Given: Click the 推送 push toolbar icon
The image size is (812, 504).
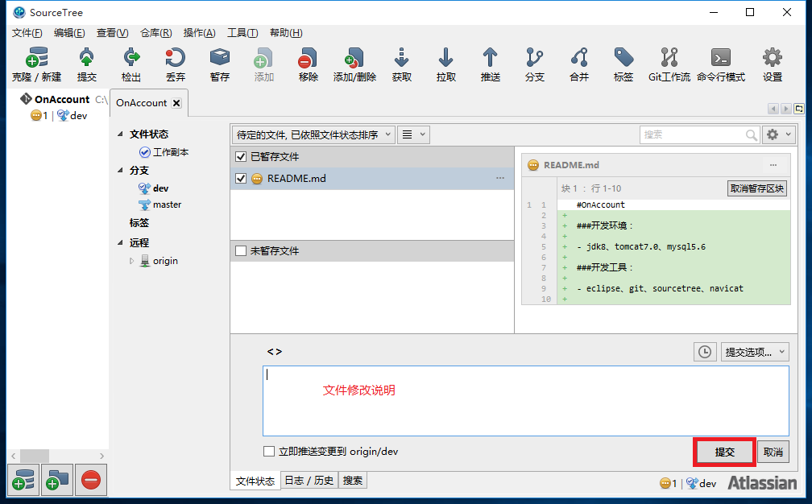Looking at the screenshot, I should point(491,64).
